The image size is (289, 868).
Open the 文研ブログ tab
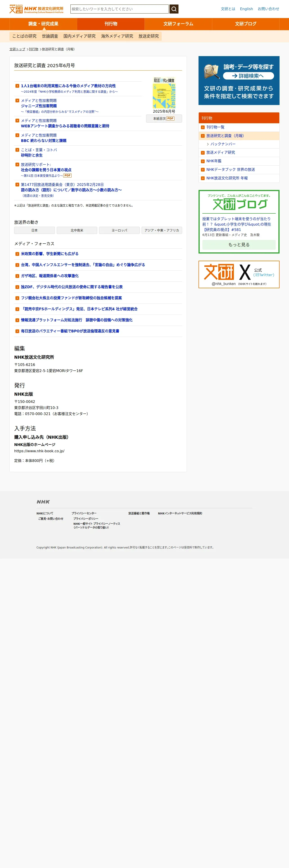[246, 24]
